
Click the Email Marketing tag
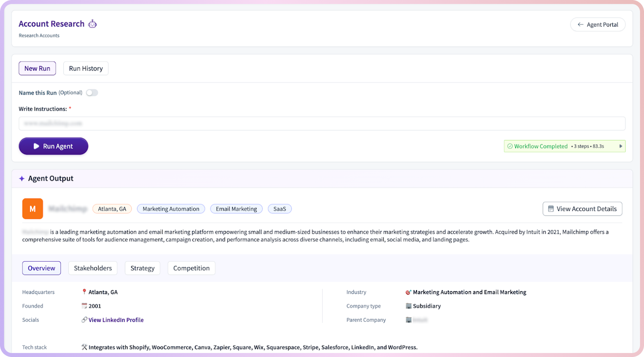[236, 209]
